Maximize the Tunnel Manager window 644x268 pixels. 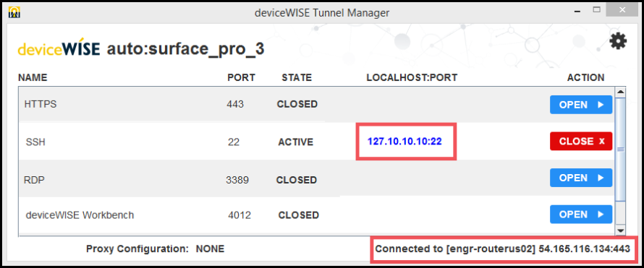click(x=597, y=9)
